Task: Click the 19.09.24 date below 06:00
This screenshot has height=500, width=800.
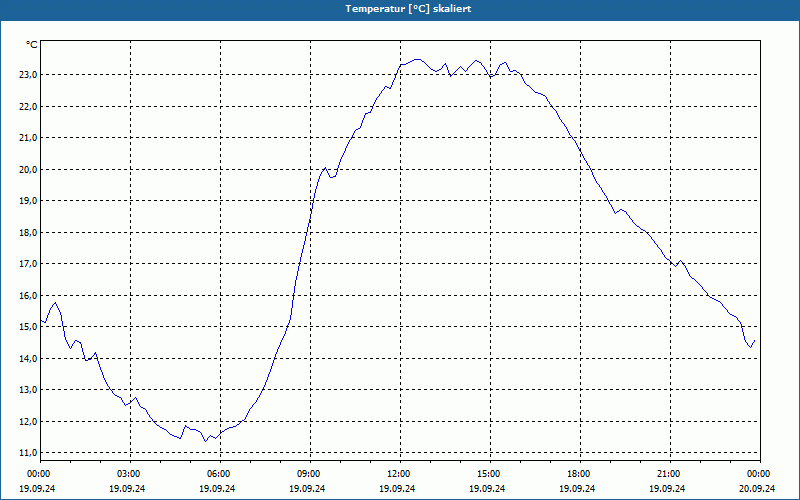Action: click(217, 488)
